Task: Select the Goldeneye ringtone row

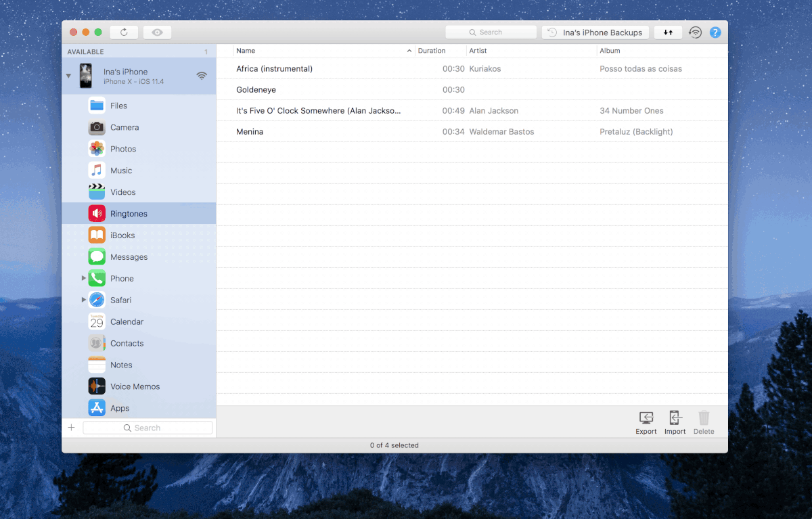Action: pyautogui.click(x=472, y=90)
